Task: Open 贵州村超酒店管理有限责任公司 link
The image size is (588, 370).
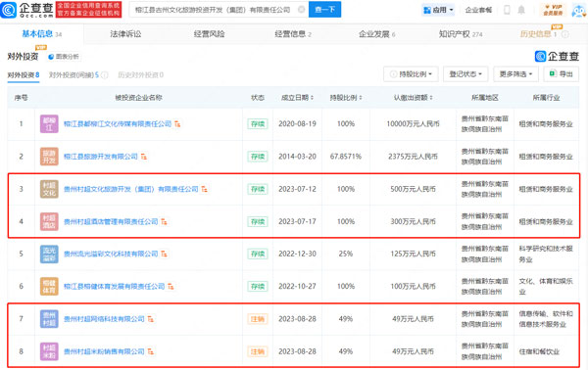Action: [x=111, y=221]
